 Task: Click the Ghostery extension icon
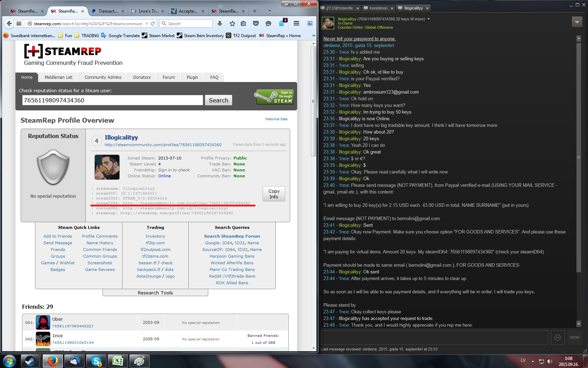[282, 23]
